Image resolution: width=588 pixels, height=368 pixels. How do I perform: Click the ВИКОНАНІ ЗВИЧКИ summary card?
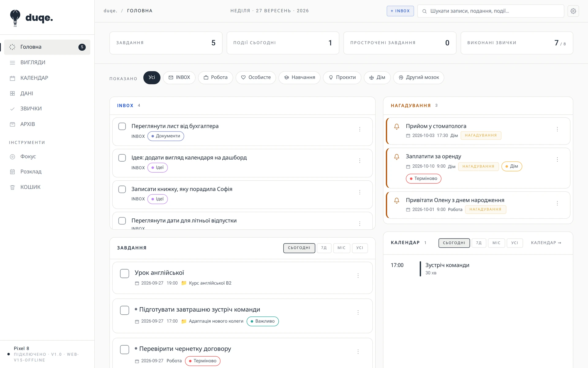pos(517,43)
